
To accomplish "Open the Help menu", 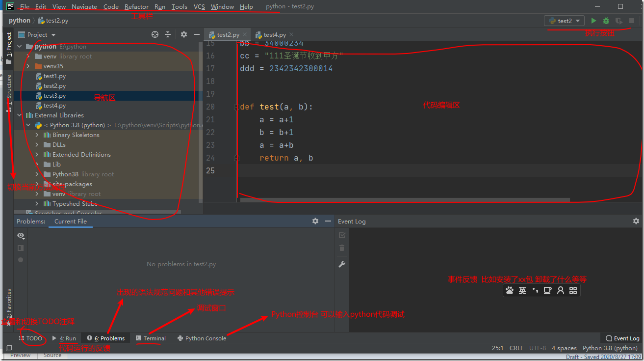I will pyautogui.click(x=246, y=6).
